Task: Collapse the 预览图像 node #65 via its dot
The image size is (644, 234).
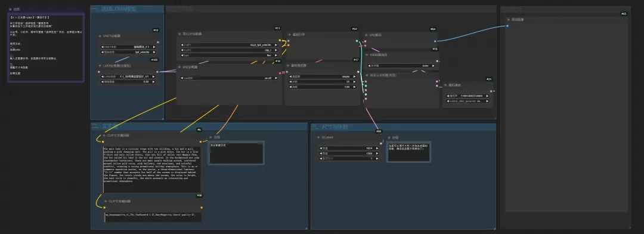Action: (x=509, y=19)
